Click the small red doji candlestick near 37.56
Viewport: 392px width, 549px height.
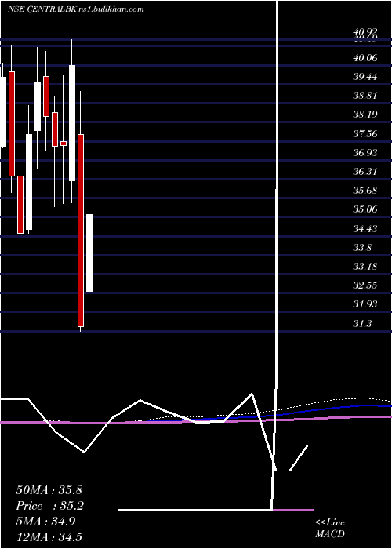64,144
